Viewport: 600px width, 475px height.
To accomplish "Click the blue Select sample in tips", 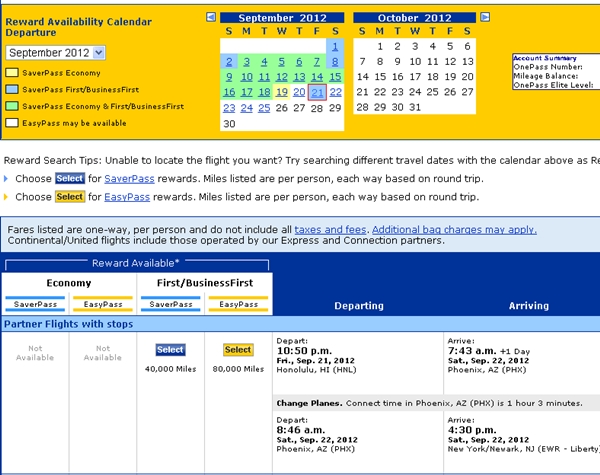I will click(x=70, y=178).
